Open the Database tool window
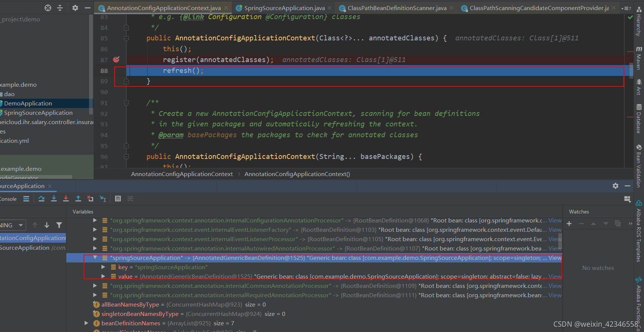Image resolution: width=644 pixels, height=332 pixels. pyautogui.click(x=639, y=119)
